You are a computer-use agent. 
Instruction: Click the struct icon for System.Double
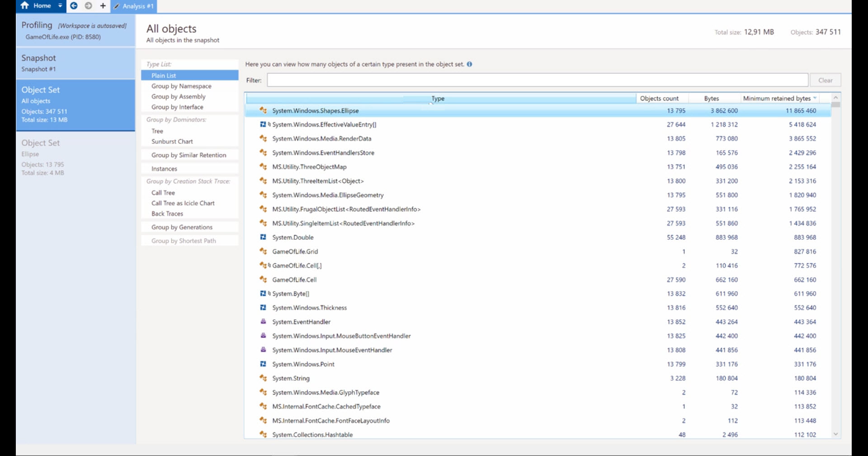[x=263, y=237]
